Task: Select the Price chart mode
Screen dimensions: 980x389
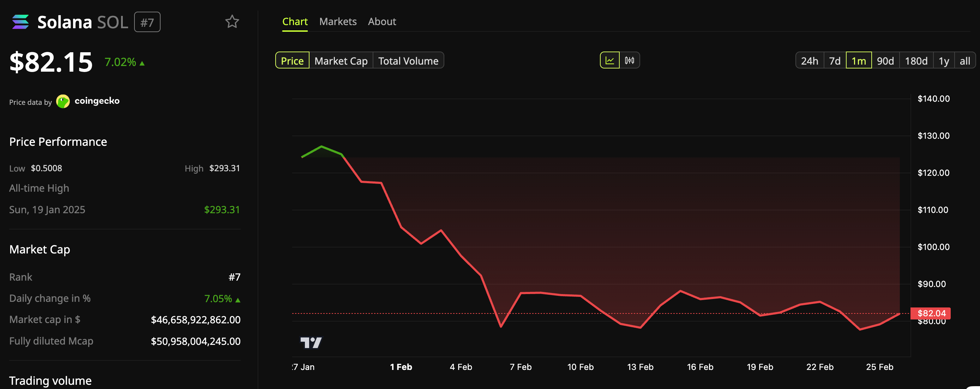Action: [x=292, y=60]
